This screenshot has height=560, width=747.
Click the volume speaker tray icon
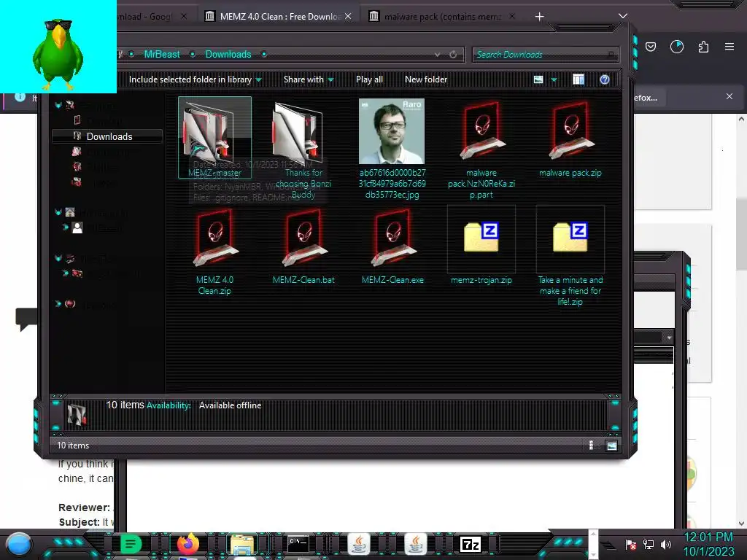point(665,544)
